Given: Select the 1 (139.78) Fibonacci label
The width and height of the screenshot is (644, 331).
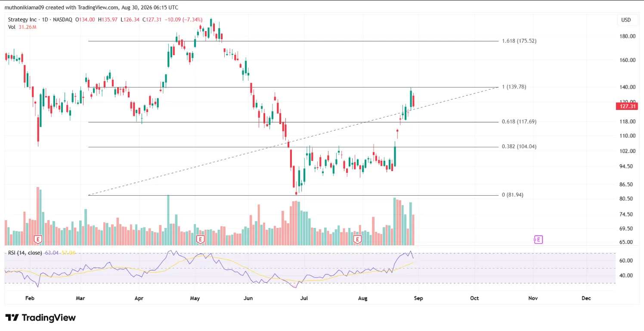Looking at the screenshot, I should click(514, 87).
